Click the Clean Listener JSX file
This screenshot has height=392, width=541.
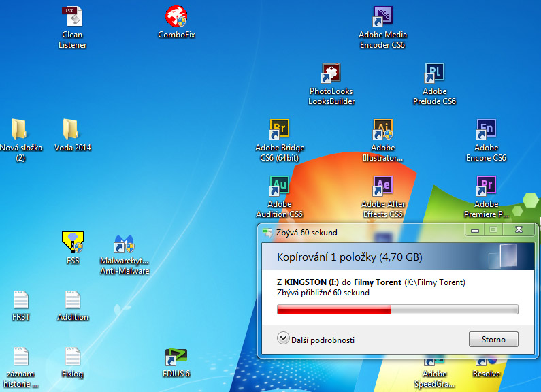pos(72,17)
